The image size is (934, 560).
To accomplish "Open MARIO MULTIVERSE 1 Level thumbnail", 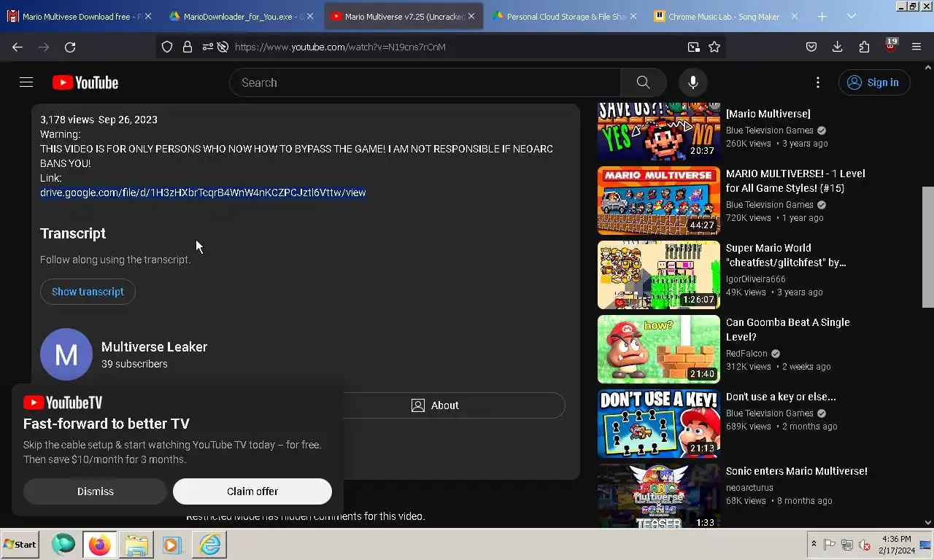I will click(x=659, y=201).
